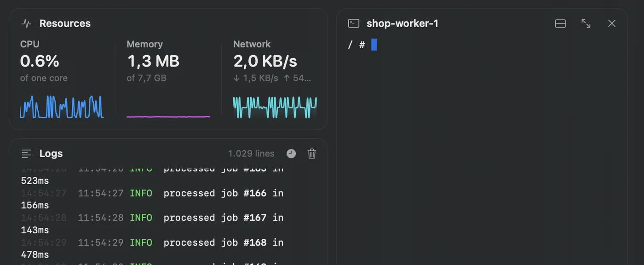The height and width of the screenshot is (265, 644).
Task: Click the Memory value 1,3 MB
Action: [x=153, y=61]
